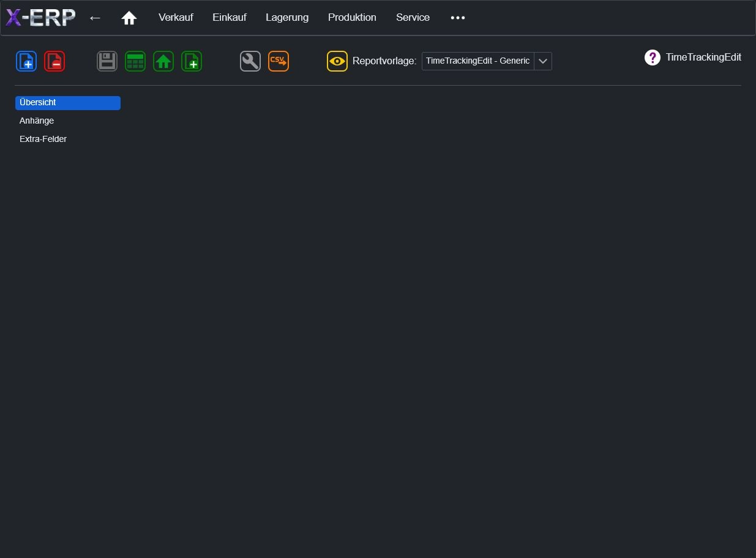Select the Übersicht tab
The image size is (756, 558).
click(68, 103)
